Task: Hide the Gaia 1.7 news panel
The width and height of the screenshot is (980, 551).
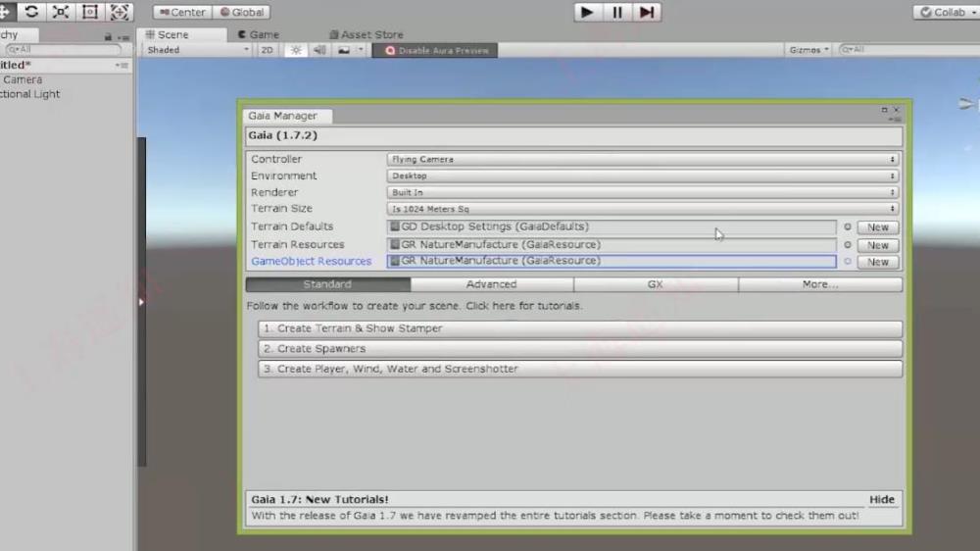Action: (x=881, y=499)
